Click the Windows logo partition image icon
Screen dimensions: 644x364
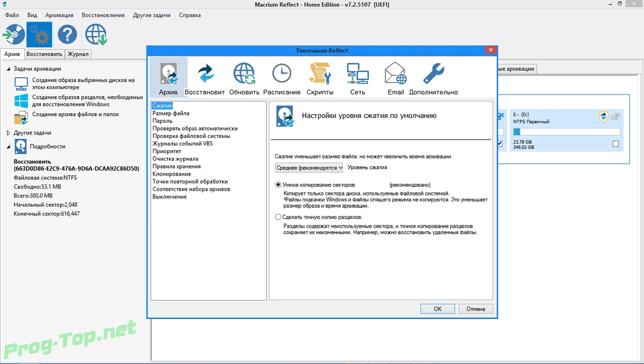(x=21, y=101)
